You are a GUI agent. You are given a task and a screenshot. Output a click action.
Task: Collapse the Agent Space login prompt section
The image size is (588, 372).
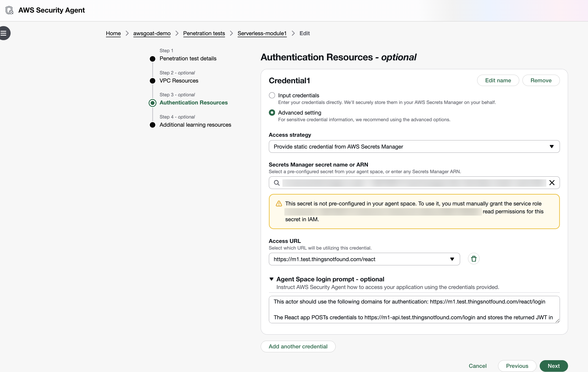(x=272, y=279)
